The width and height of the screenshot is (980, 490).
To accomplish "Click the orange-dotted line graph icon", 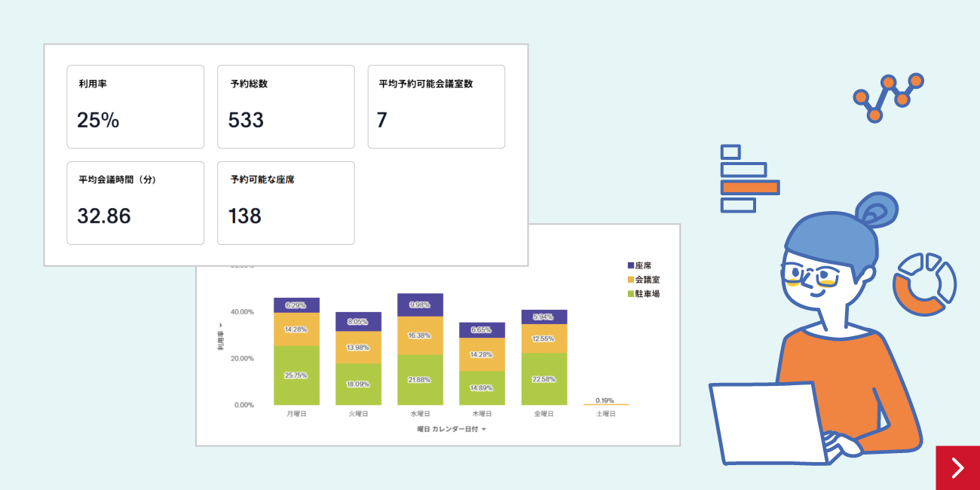I will click(888, 96).
